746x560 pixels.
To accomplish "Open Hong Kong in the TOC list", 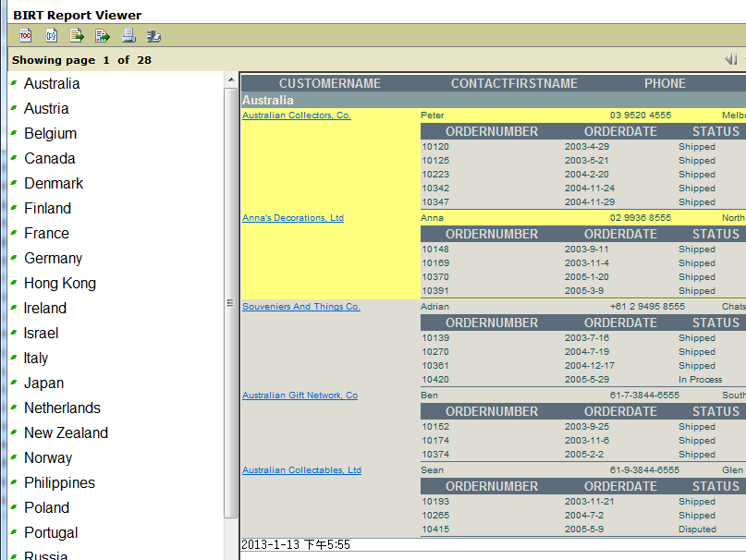I will tap(60, 284).
